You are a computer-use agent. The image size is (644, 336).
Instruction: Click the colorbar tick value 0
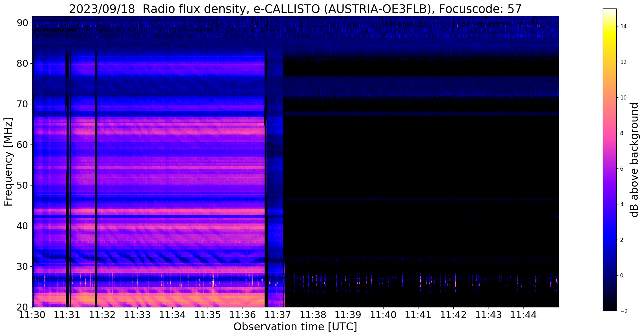click(621, 276)
